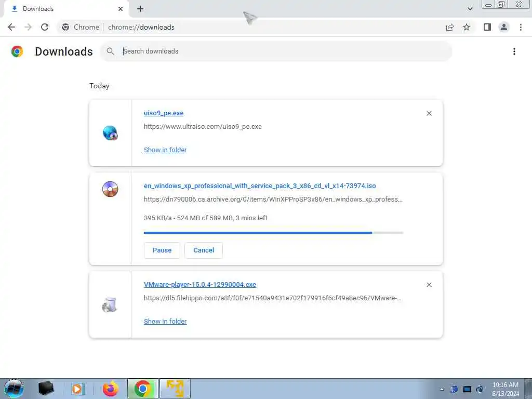Show hidden system tray icons
Image resolution: width=532 pixels, height=399 pixels.
click(x=442, y=389)
